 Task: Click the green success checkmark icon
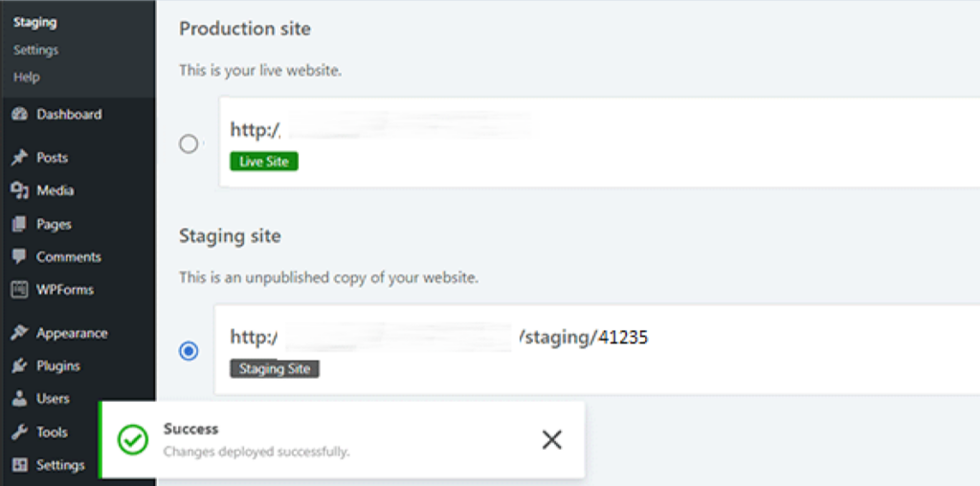pyautogui.click(x=132, y=439)
